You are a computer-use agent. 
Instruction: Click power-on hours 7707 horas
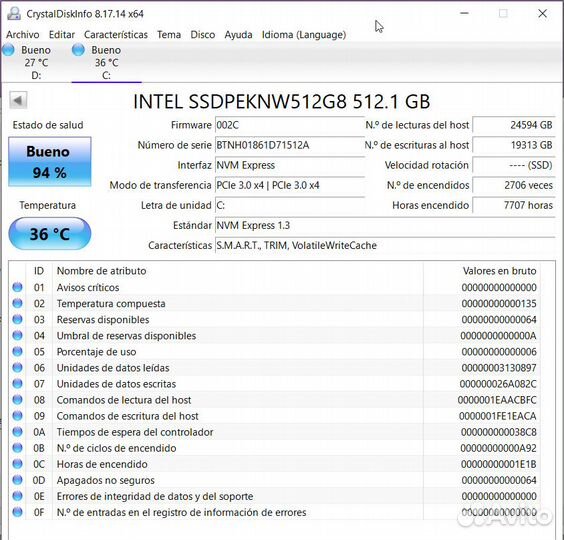pos(514,205)
